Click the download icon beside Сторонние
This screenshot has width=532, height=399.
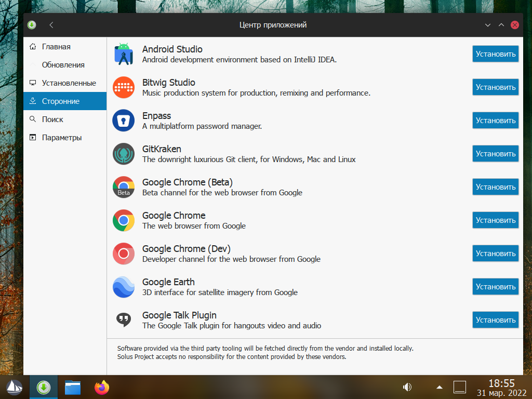pyautogui.click(x=33, y=101)
